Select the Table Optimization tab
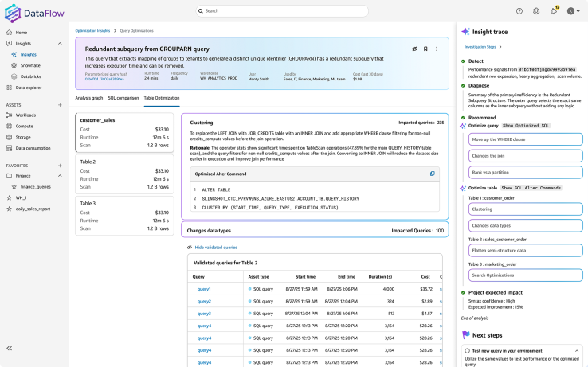 click(162, 98)
